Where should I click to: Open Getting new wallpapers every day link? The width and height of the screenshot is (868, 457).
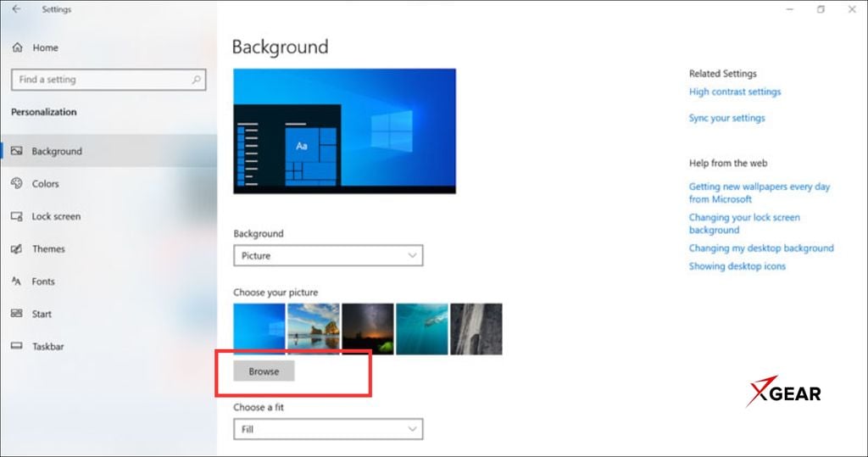759,192
